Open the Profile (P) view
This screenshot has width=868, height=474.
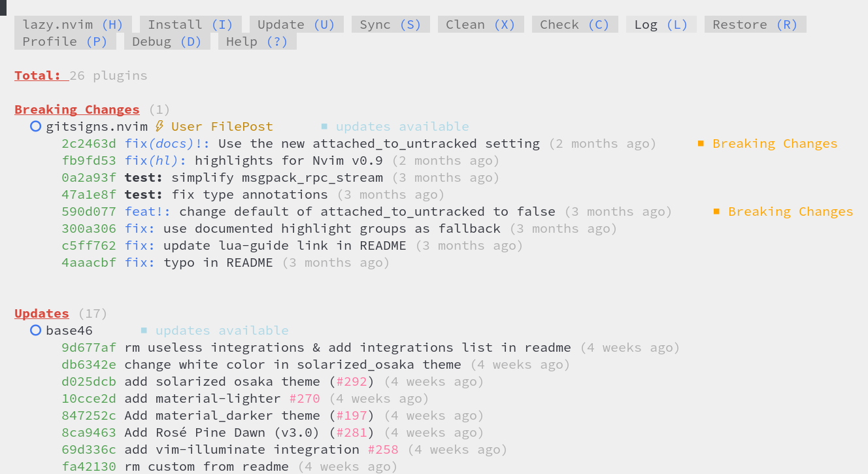click(x=65, y=42)
